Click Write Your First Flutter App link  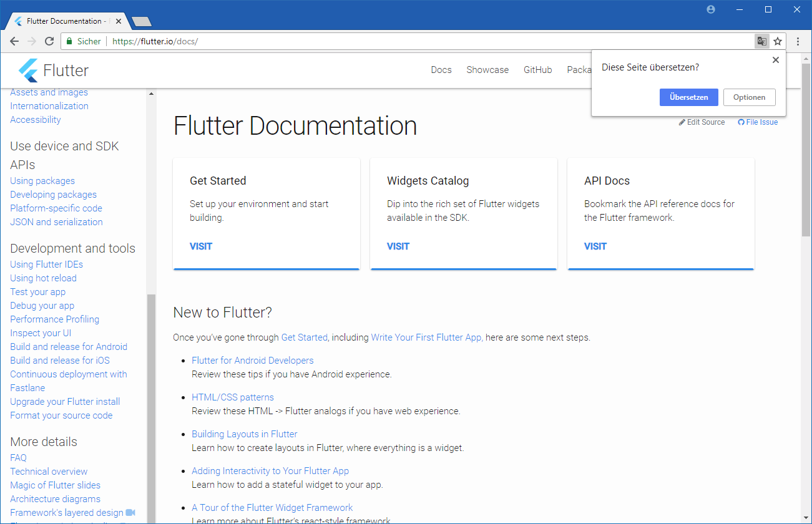coord(426,337)
